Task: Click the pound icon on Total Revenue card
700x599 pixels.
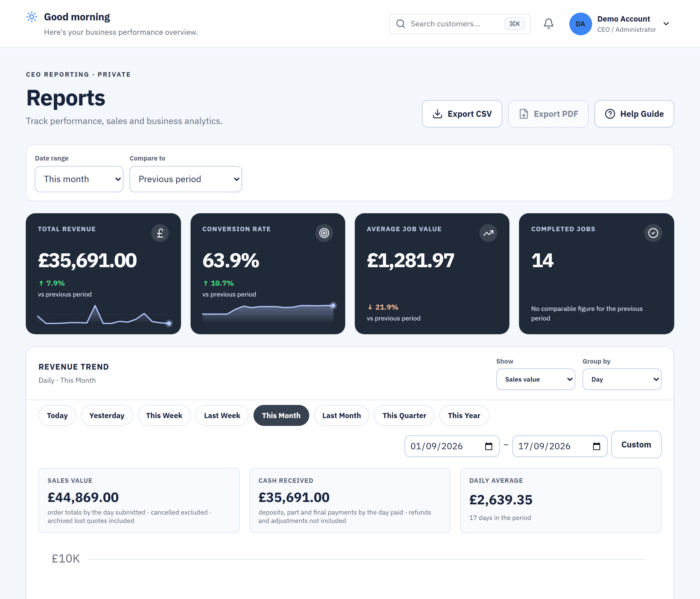Action: (160, 233)
